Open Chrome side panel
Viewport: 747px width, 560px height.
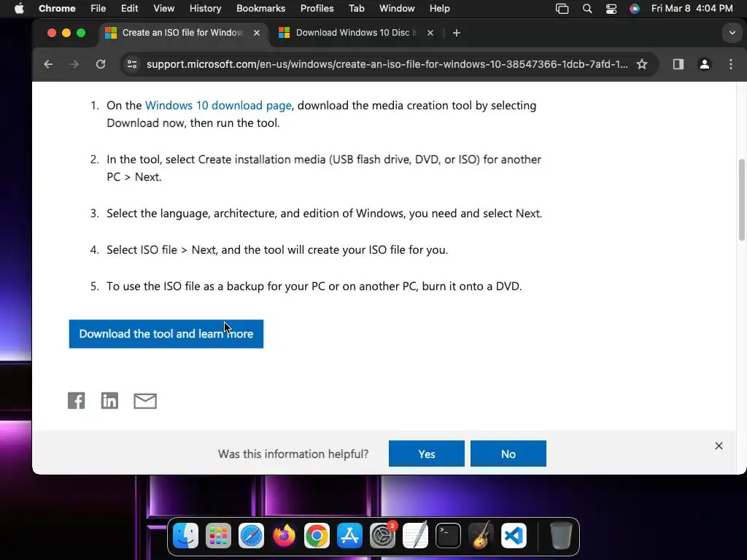point(678,64)
